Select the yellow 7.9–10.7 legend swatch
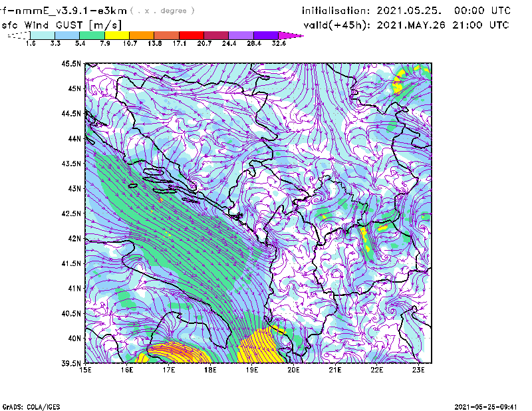Viewport: 532px width, 411px height. [x=117, y=35]
